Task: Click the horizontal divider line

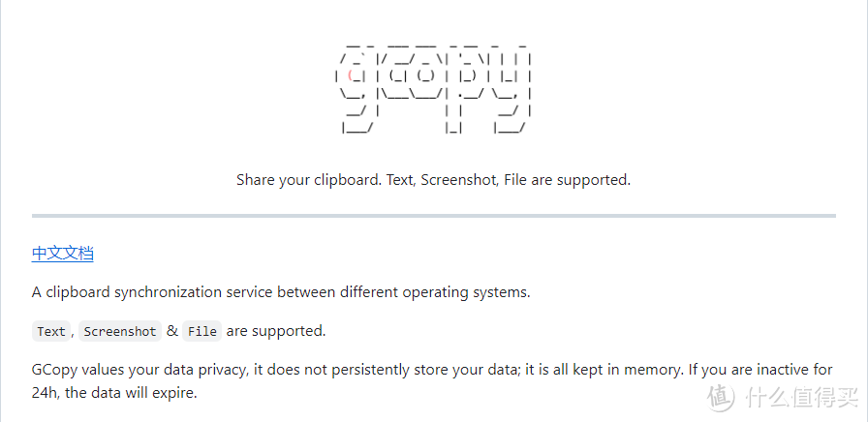Action: 433,215
